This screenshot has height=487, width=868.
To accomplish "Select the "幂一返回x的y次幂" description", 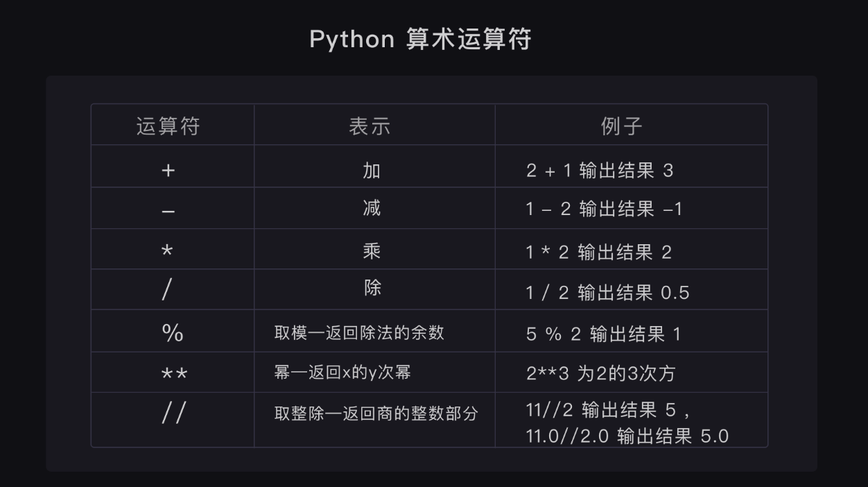I will (x=342, y=373).
